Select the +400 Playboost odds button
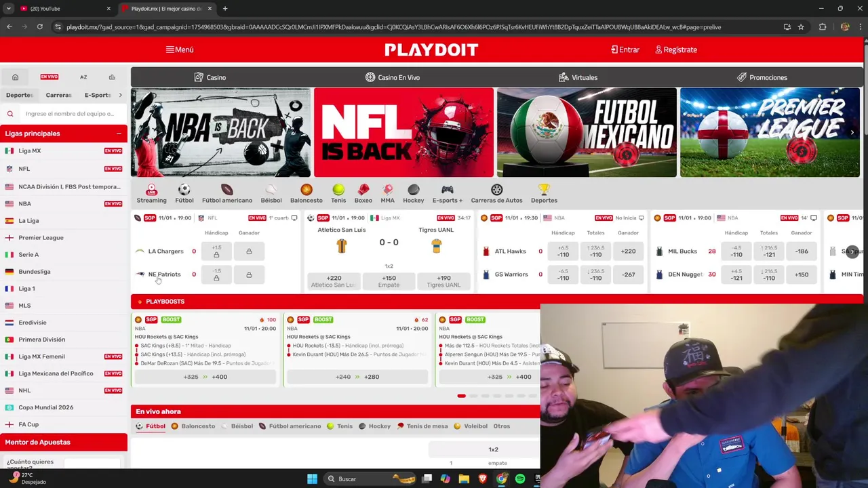This screenshot has height=488, width=868. pos(205,377)
